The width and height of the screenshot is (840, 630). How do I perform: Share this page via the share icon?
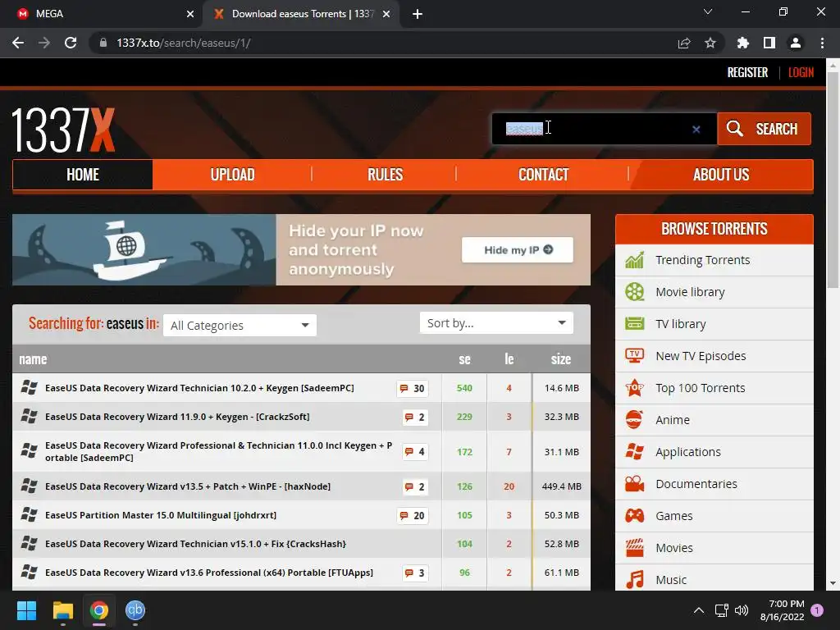pos(683,43)
